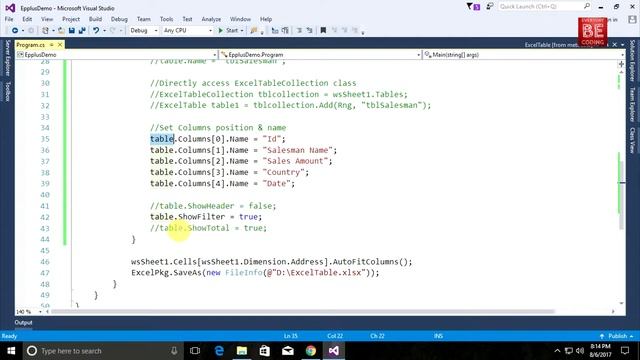Viewport: 640px width, 360px height.
Task: Close the Program.cs tab
Action: click(60, 44)
